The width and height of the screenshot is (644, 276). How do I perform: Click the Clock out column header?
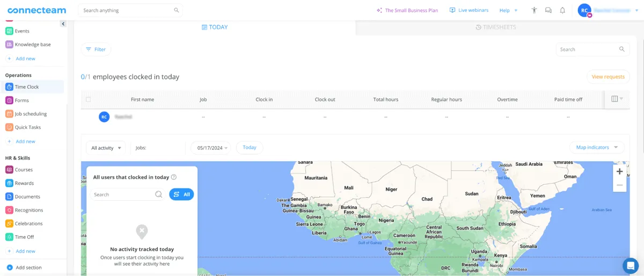coord(325,99)
